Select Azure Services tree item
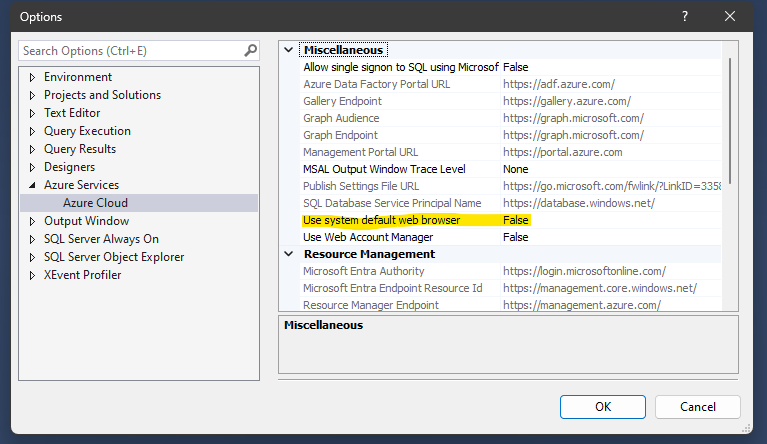The height and width of the screenshot is (444, 767). click(81, 185)
